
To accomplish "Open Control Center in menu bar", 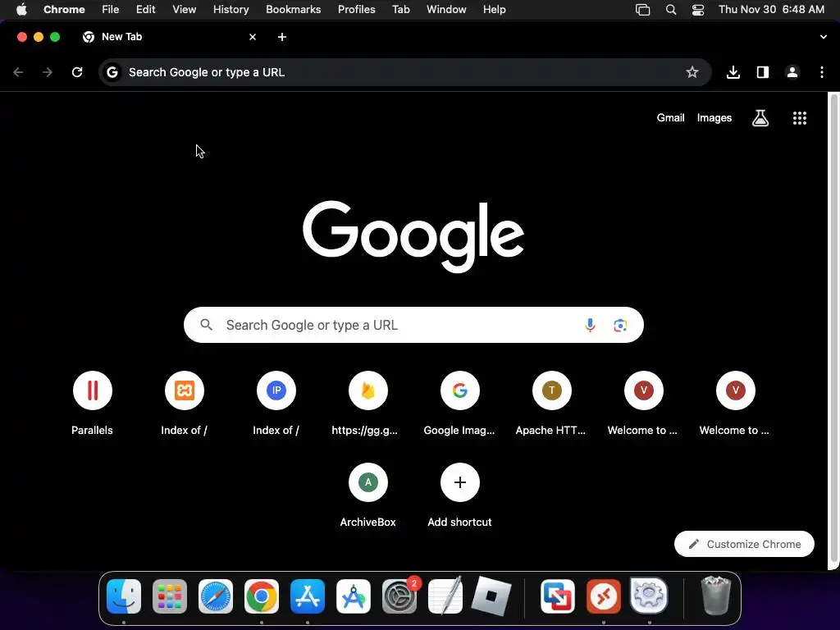I will coord(698,10).
